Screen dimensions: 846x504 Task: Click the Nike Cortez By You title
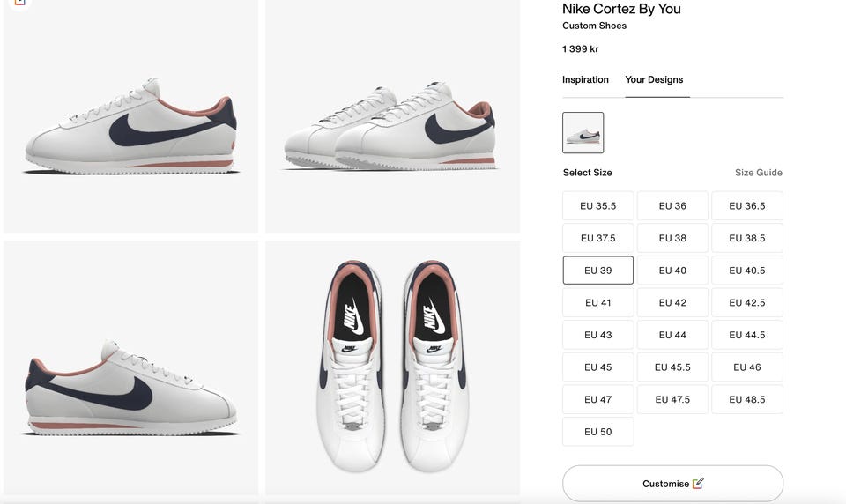(x=621, y=9)
